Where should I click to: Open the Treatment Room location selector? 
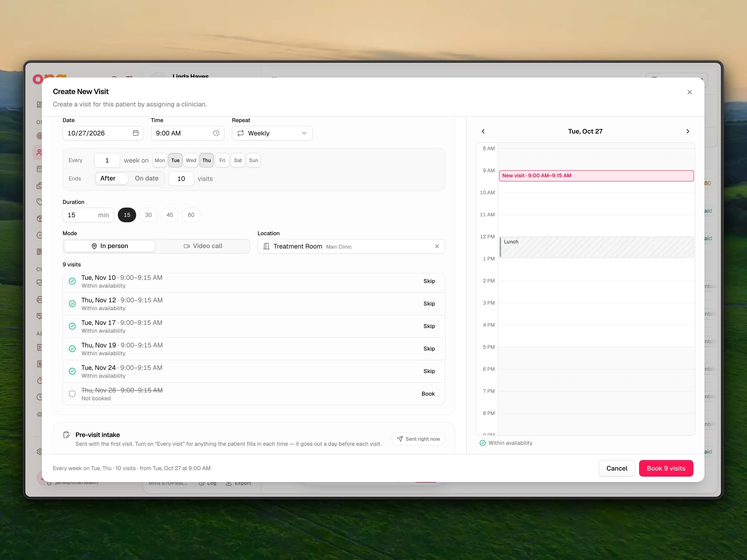tap(351, 246)
